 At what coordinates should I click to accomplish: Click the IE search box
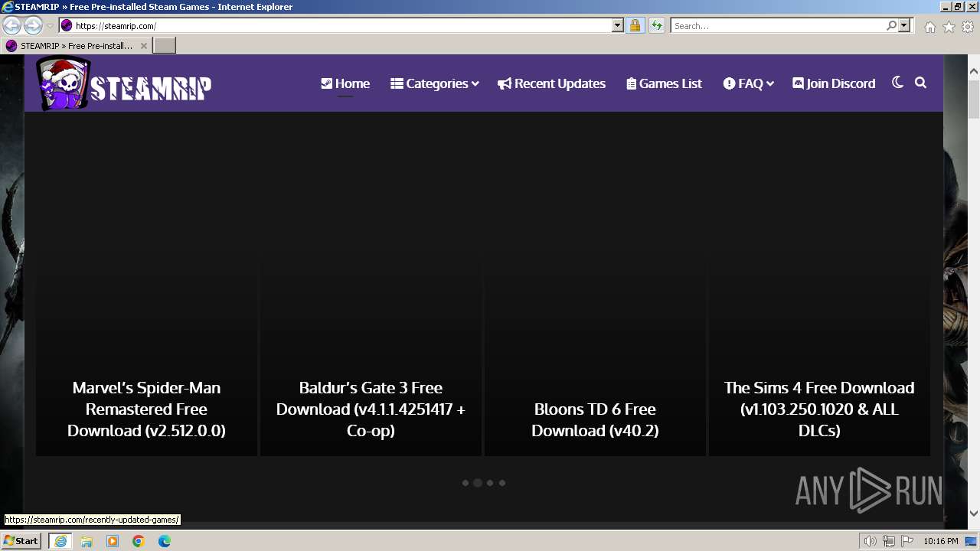(779, 25)
